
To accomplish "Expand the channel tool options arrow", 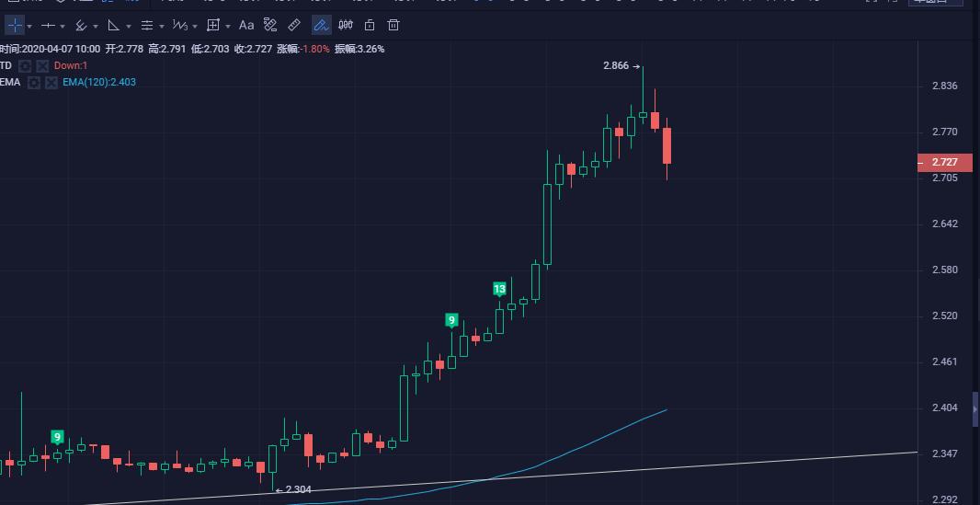I will pos(95,27).
